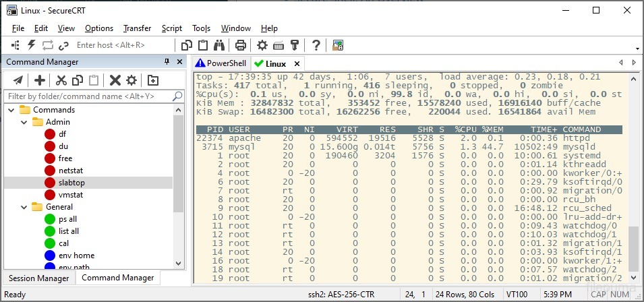Viewport: 644px width, 302px height.
Task: Switch to the Session Manager tab
Action: (38, 278)
